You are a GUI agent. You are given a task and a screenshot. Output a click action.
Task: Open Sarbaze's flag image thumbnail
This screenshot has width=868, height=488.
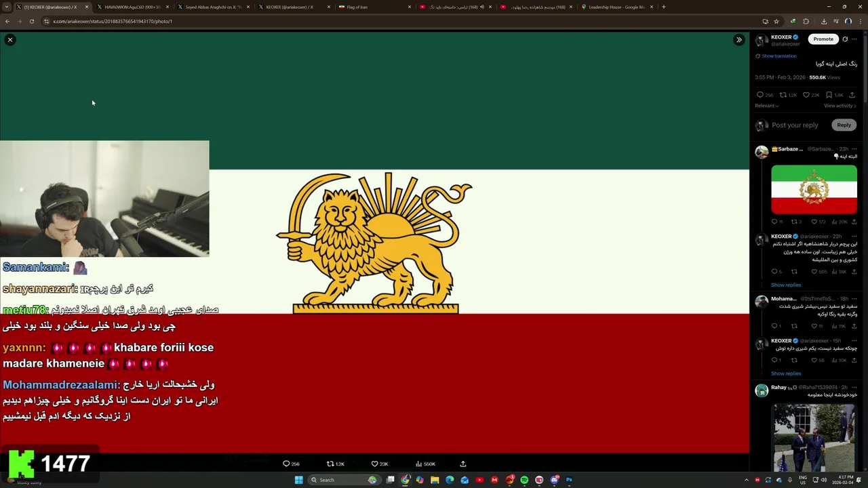pyautogui.click(x=814, y=189)
